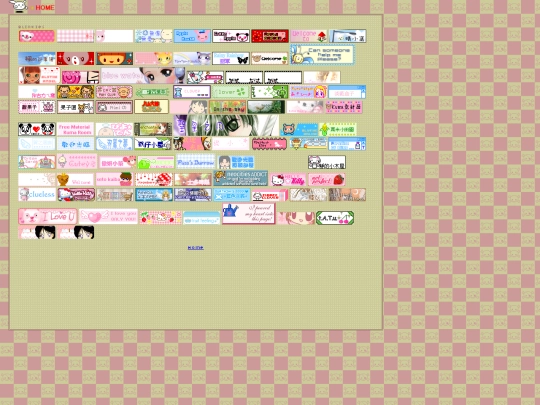This screenshot has width=540, height=405.
Task: Click the Hello Kitty pink banner
Action: 288,180
